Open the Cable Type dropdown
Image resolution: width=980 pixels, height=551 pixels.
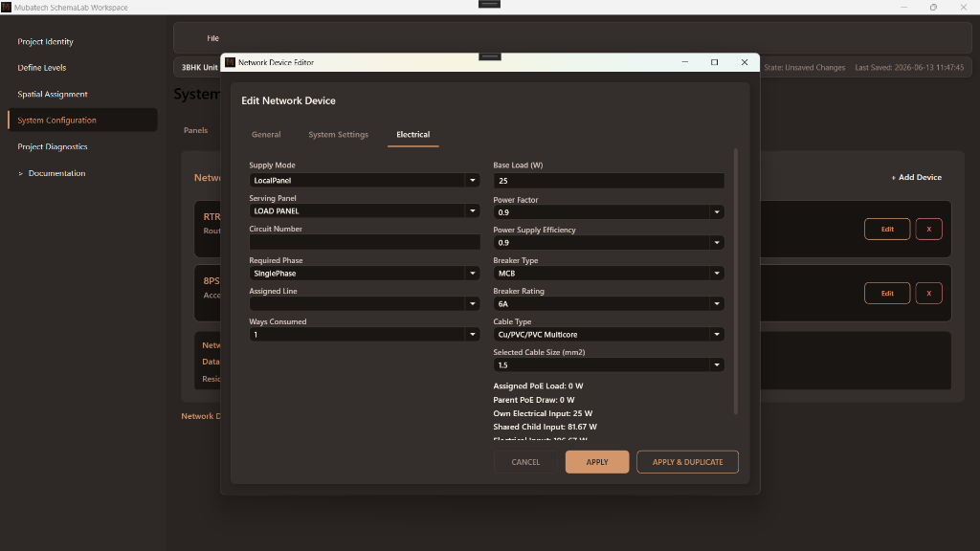pos(609,334)
